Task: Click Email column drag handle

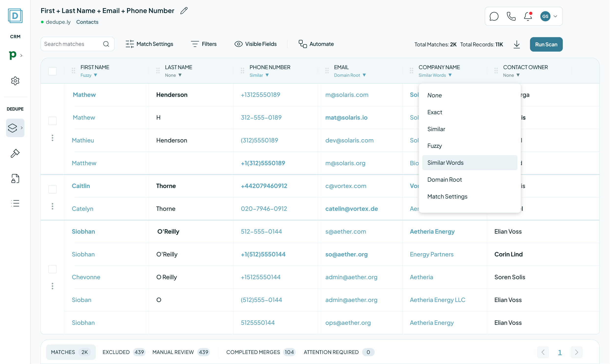Action: point(327,71)
